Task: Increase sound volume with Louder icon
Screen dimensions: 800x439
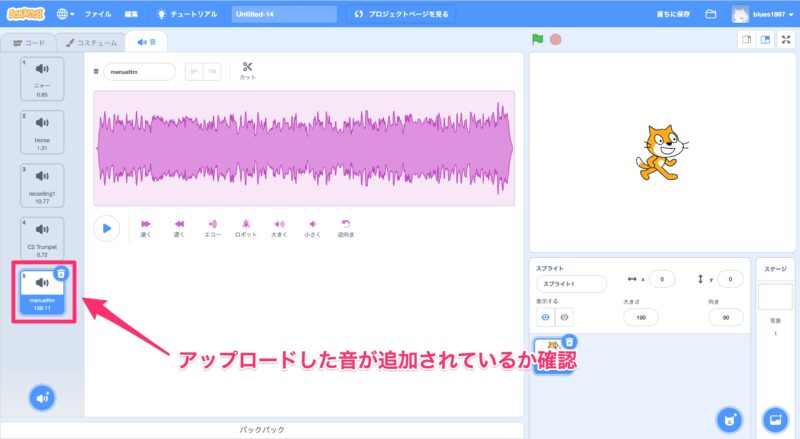Action: 279,226
